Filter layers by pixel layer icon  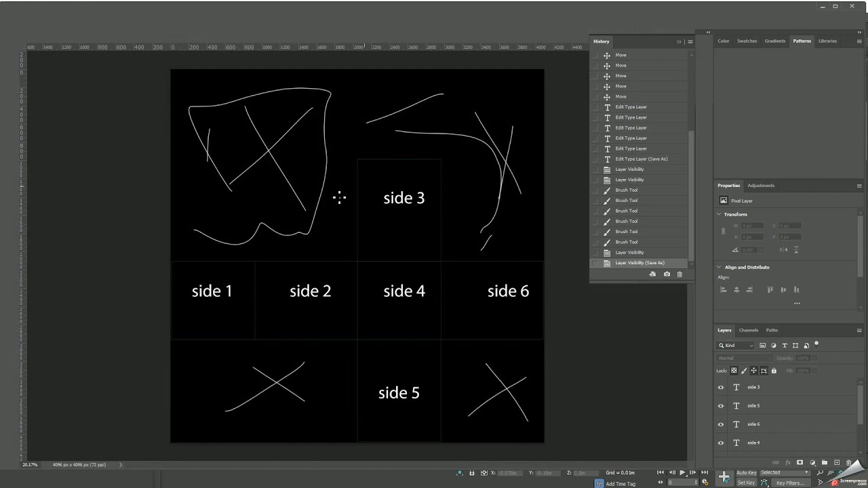(763, 346)
